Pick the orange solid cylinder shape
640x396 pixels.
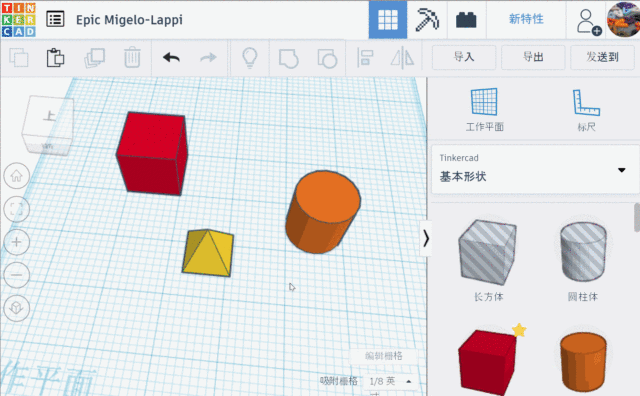583,363
